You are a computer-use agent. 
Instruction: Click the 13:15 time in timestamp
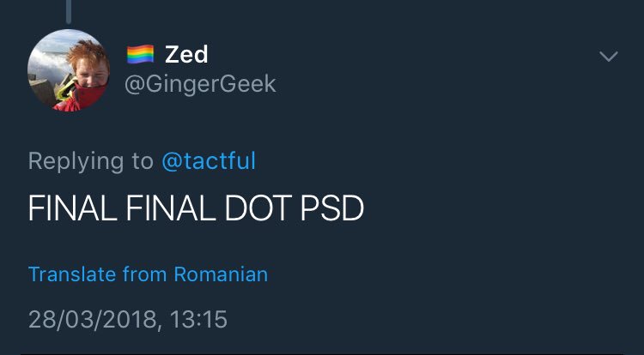(198, 320)
